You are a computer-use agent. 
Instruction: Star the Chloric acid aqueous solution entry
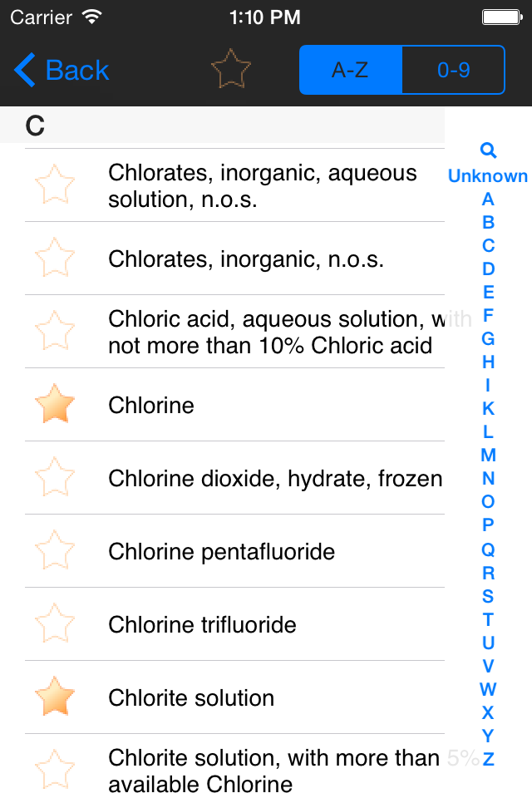point(55,332)
